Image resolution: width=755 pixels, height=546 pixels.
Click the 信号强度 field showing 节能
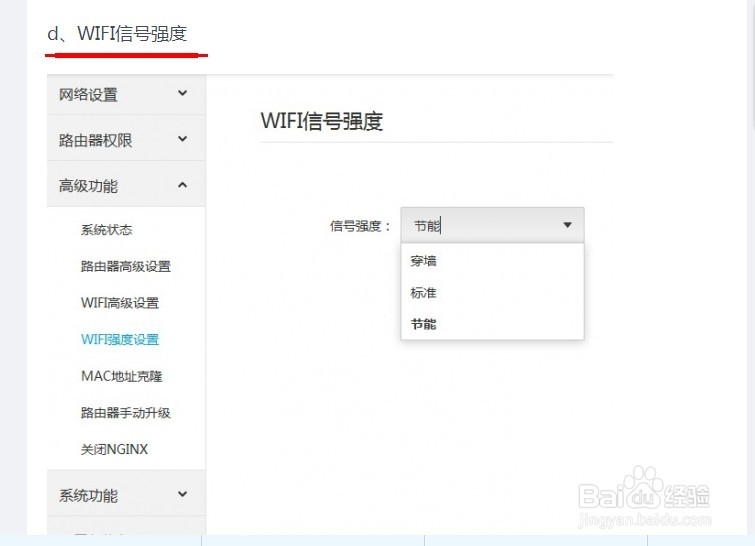492,225
